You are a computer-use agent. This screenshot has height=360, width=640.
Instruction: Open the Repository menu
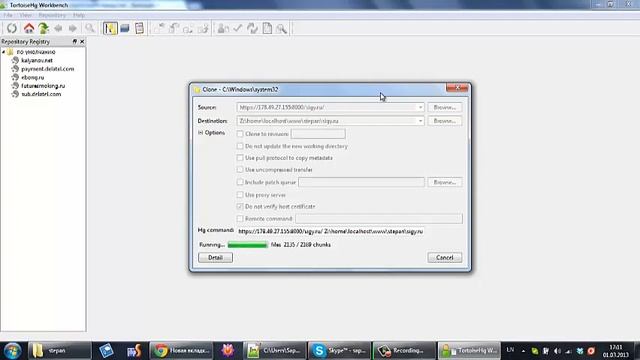[x=52, y=15]
